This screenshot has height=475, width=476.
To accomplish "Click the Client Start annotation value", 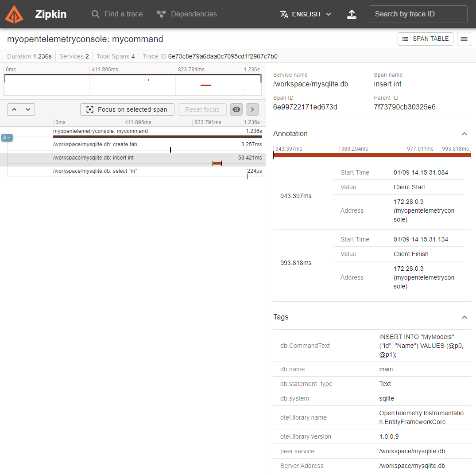I will [x=409, y=187].
